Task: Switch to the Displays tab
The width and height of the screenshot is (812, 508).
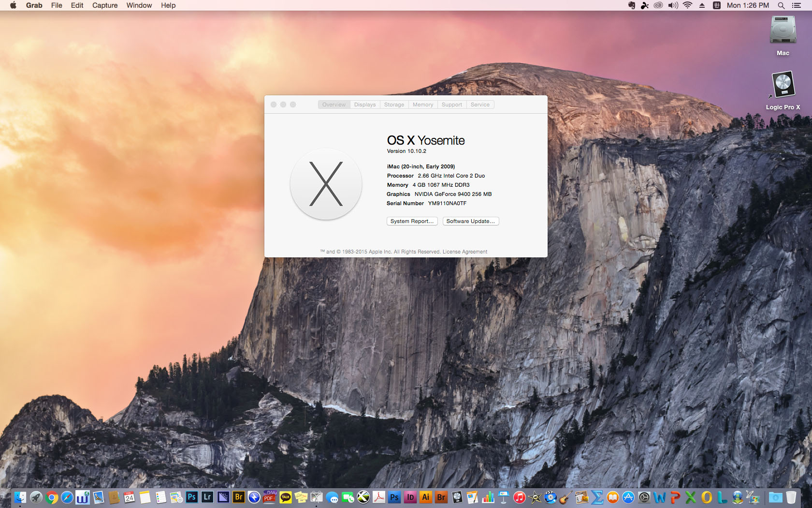Action: tap(364, 105)
